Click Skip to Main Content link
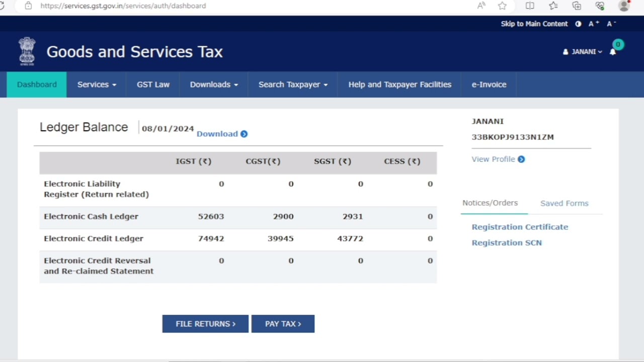 pos(534,24)
